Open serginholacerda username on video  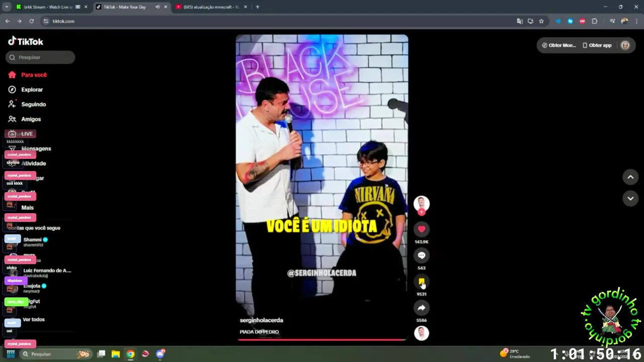pyautogui.click(x=261, y=320)
